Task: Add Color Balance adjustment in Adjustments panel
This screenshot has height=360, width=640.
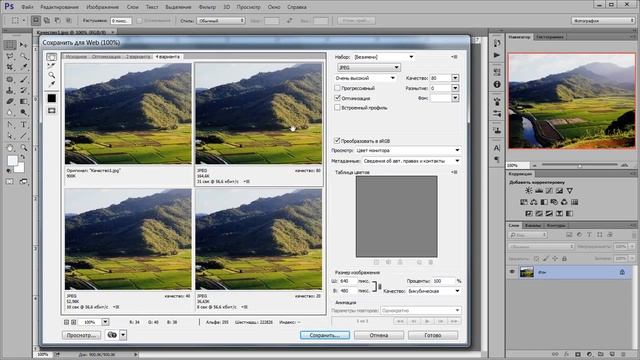Action: [x=534, y=202]
